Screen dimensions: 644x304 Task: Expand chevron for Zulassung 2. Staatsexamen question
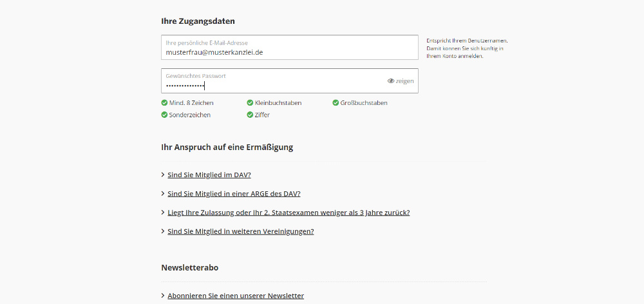tap(163, 213)
